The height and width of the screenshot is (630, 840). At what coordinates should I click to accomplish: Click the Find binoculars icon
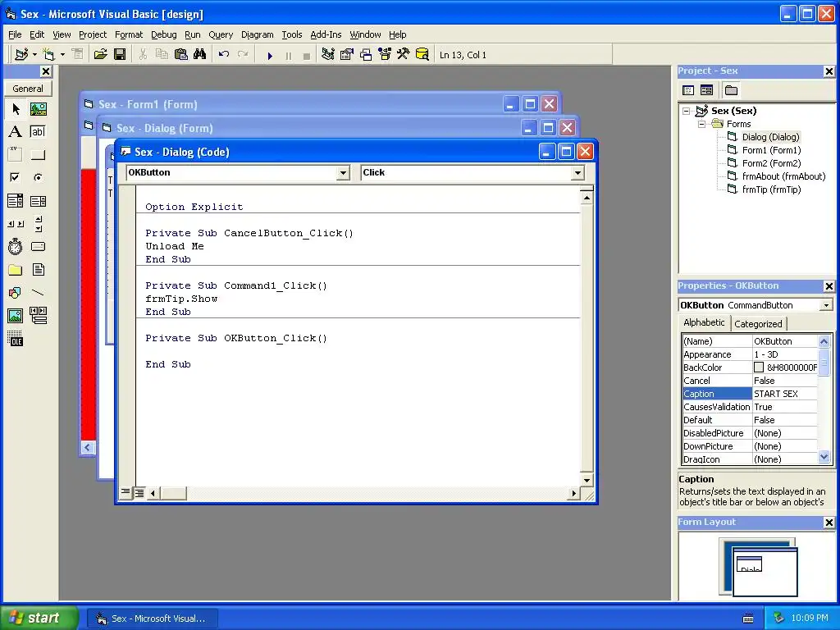point(200,55)
